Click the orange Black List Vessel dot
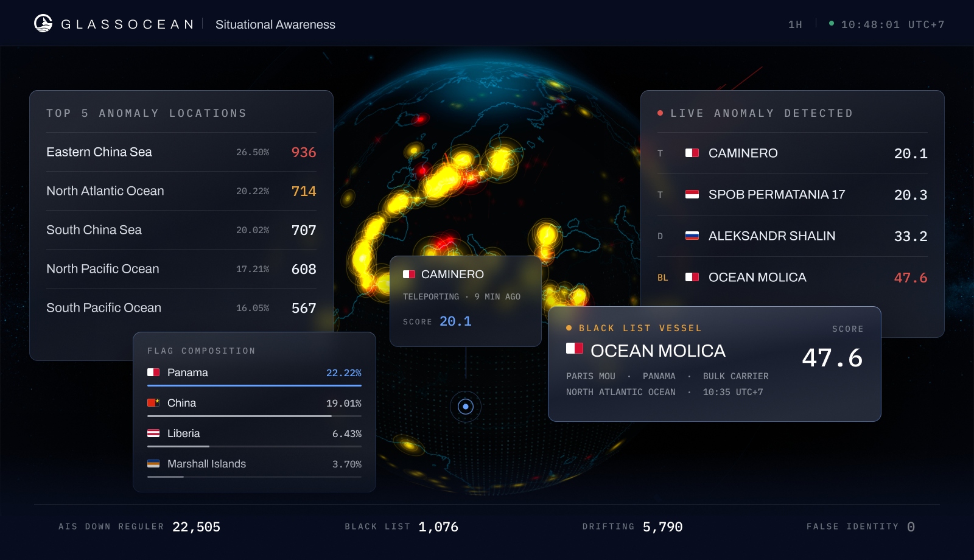Screen dimensions: 974x560 (569, 328)
